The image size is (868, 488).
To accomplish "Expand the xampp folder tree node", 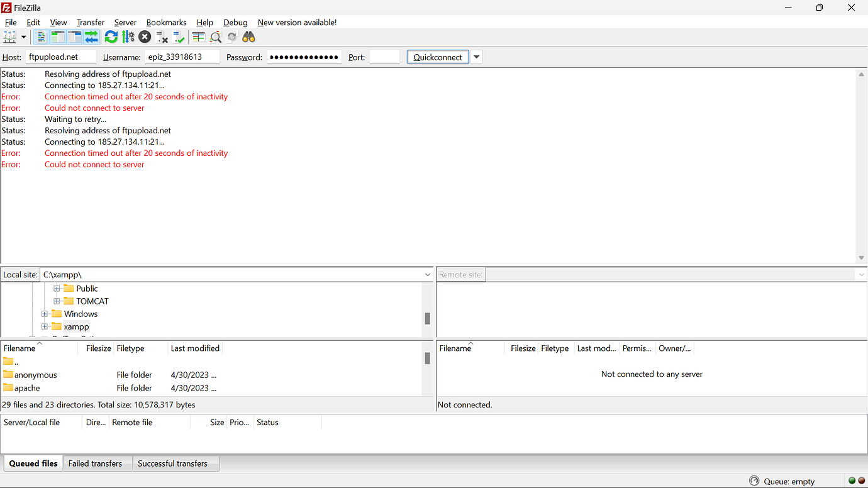I will point(45,326).
